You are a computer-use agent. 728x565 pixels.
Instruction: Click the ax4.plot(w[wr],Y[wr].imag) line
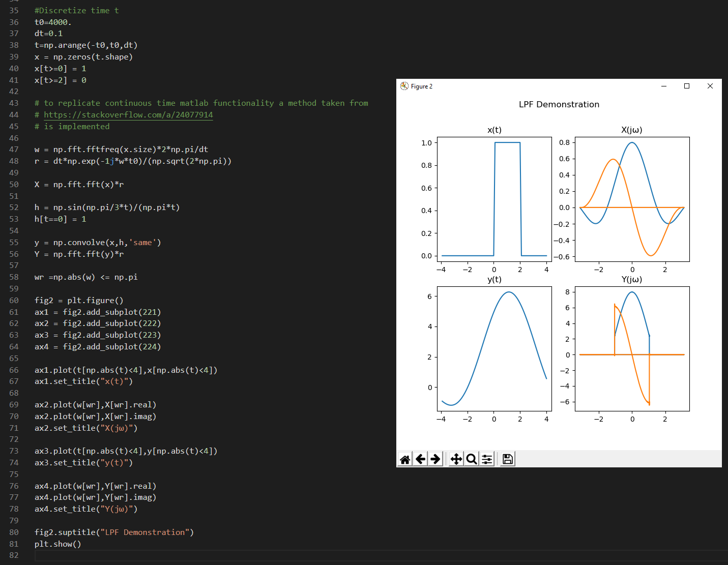click(x=95, y=497)
